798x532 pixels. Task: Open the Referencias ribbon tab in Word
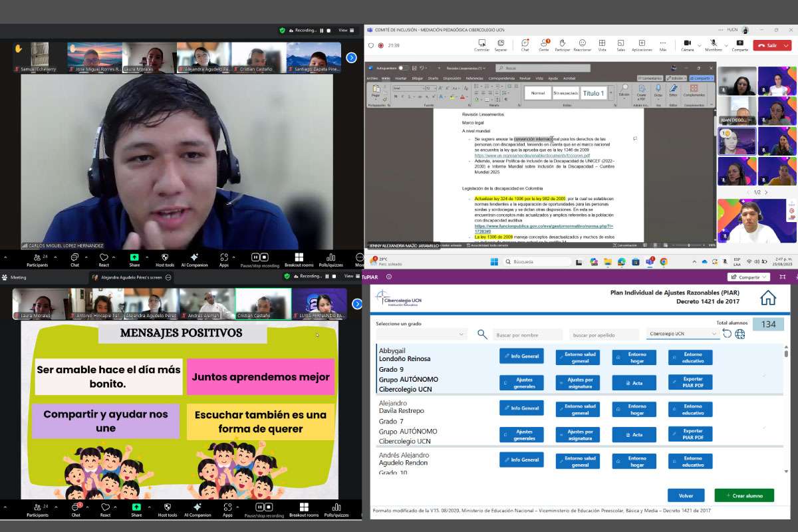pos(474,78)
